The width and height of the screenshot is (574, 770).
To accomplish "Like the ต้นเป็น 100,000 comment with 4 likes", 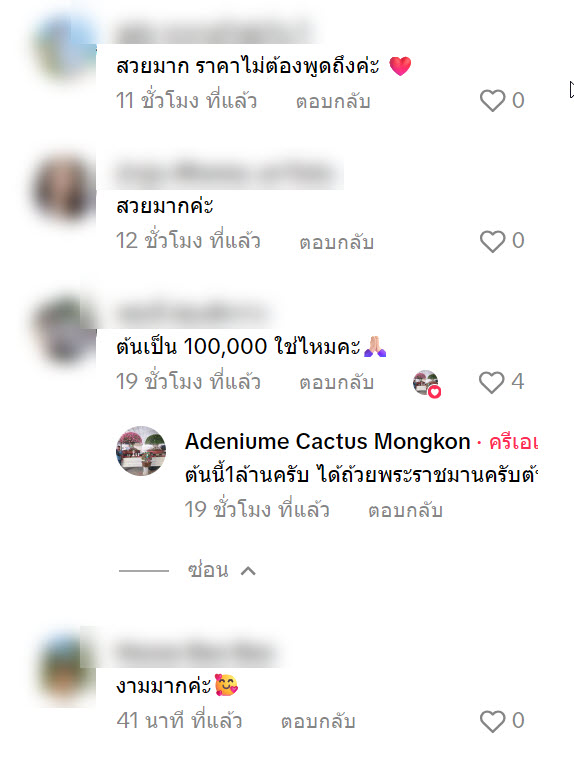I will click(492, 383).
